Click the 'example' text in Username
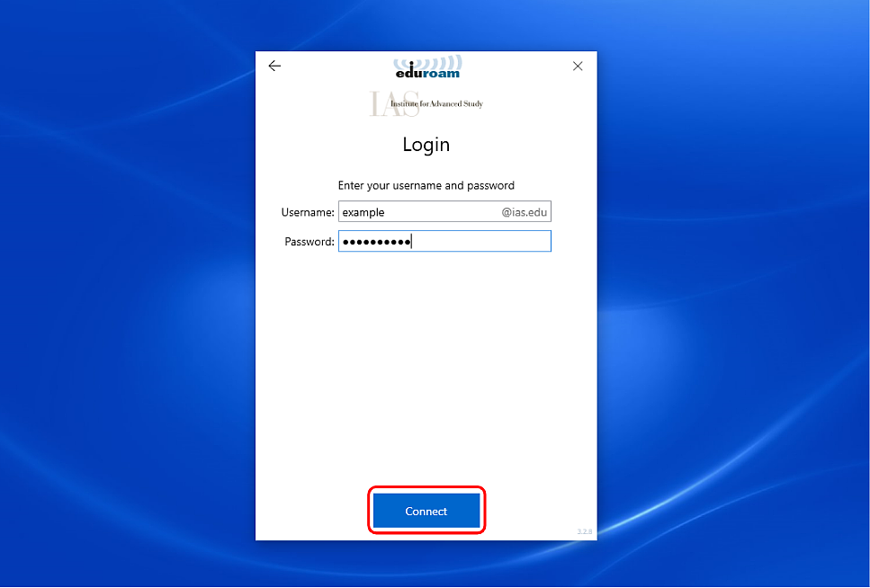Screen dimensions: 870x588 (363, 213)
